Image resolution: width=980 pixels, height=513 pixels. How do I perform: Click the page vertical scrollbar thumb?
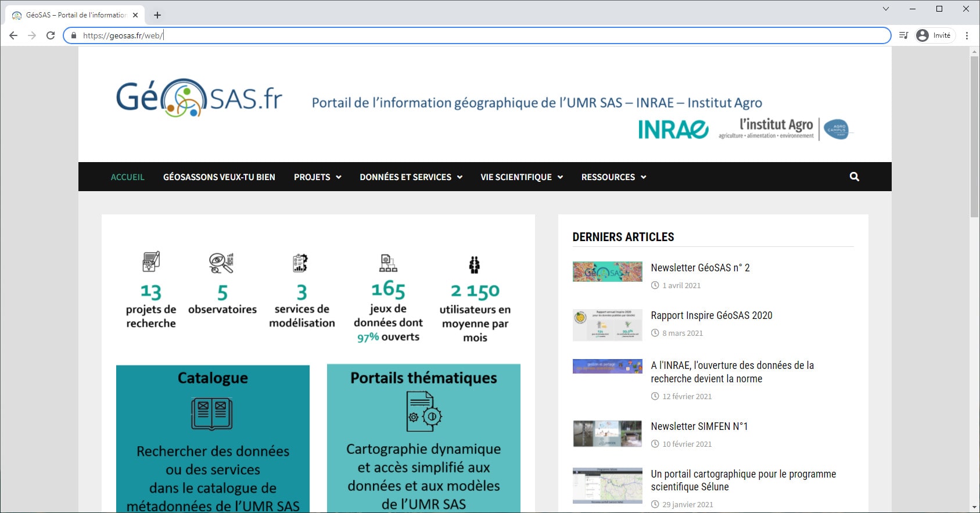tap(975, 137)
